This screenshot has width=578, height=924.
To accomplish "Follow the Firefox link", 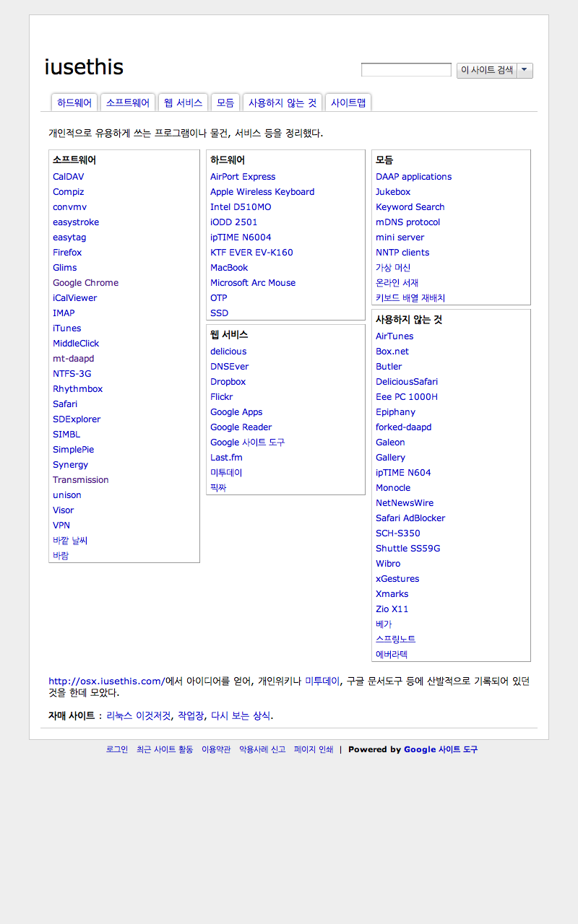I will click(x=67, y=253).
